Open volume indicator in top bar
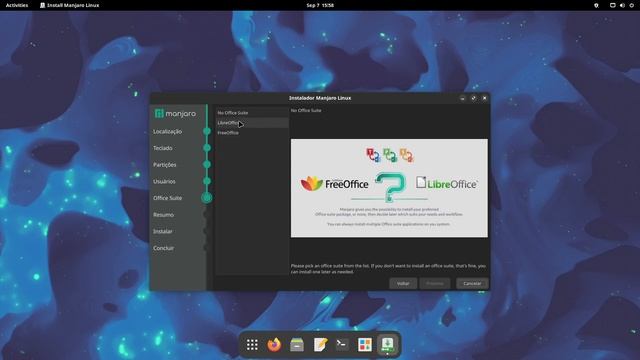 (x=622, y=5)
